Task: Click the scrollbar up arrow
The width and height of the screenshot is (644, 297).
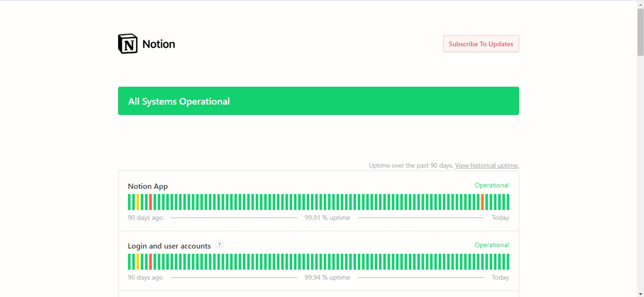Action: [640, 4]
